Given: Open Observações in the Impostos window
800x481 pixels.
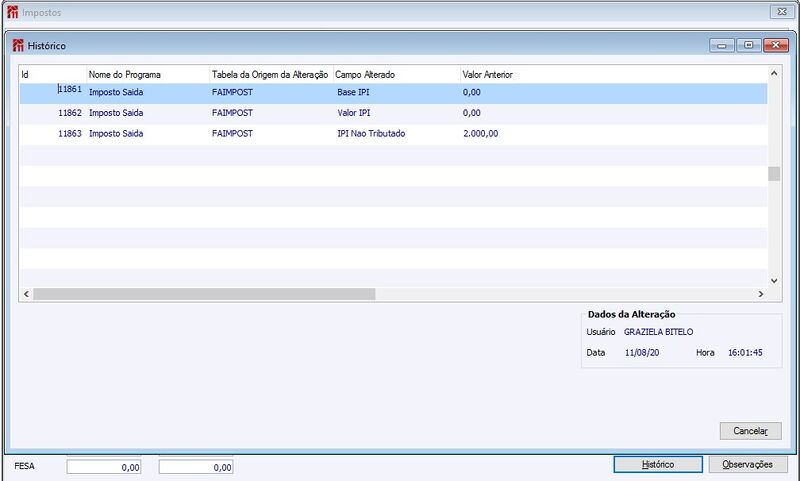Looking at the screenshot, I should pos(747,465).
